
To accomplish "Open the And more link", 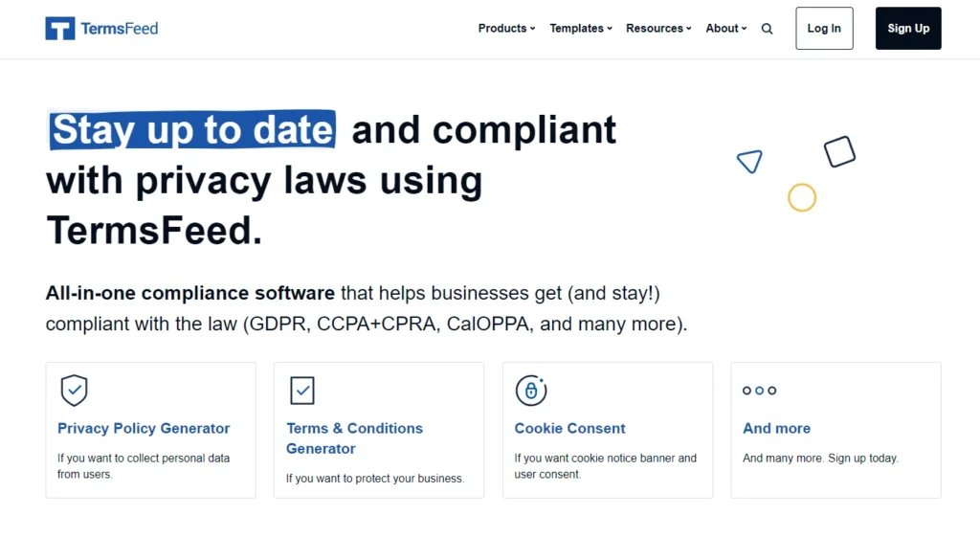I will [776, 428].
